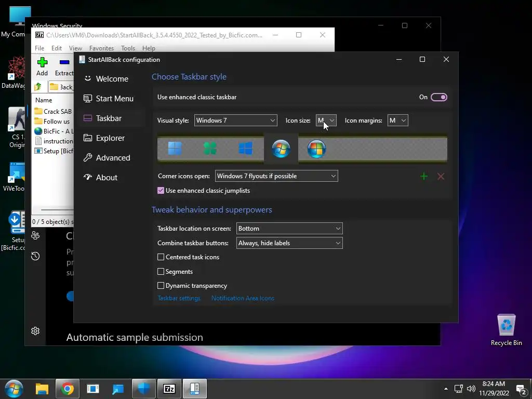
Task: Open the Visual style dropdown
Action: point(235,121)
